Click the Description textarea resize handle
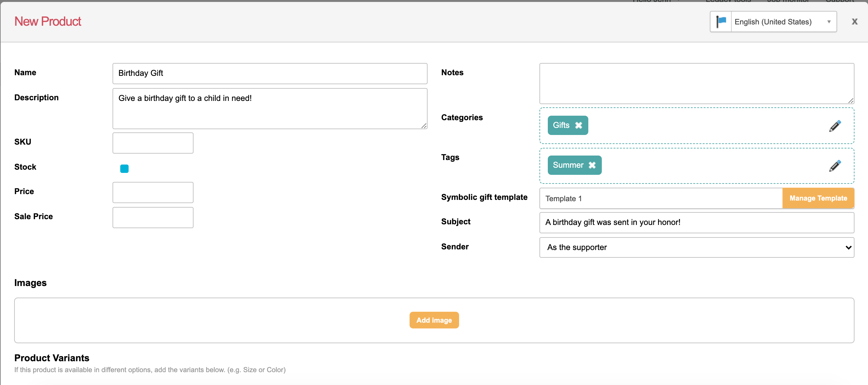The image size is (868, 385). click(x=424, y=126)
